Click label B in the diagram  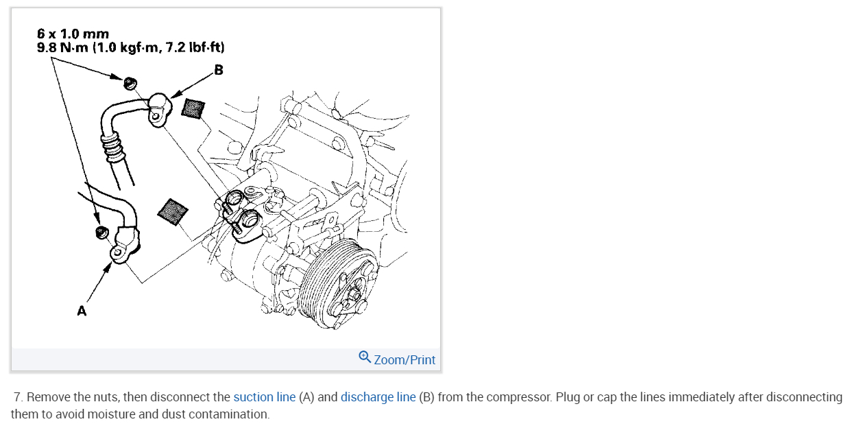pyautogui.click(x=218, y=70)
